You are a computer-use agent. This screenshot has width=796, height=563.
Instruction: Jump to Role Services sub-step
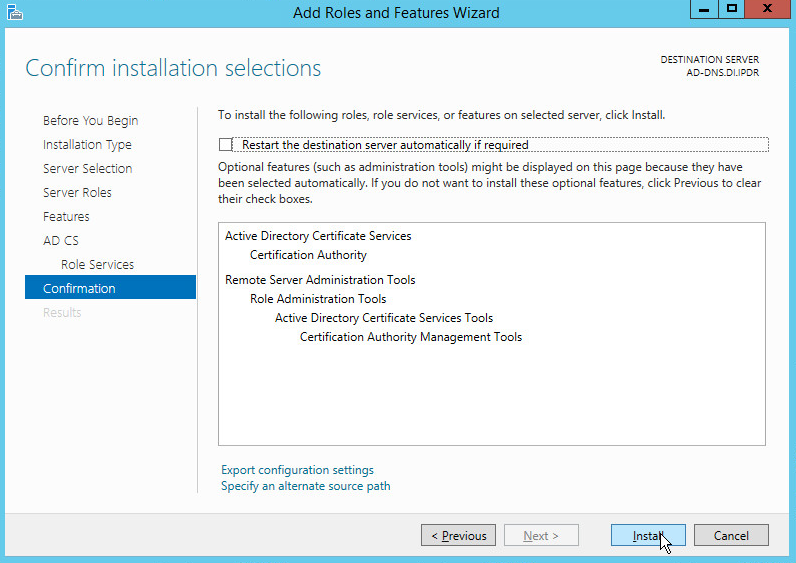97,265
